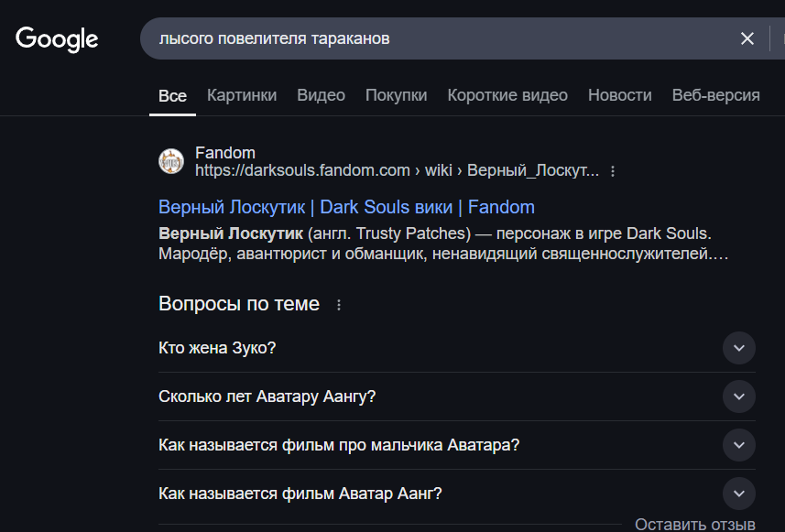This screenshot has width=785, height=532.
Task: Click the 'Вопросы по теме' heading
Action: [x=239, y=304]
